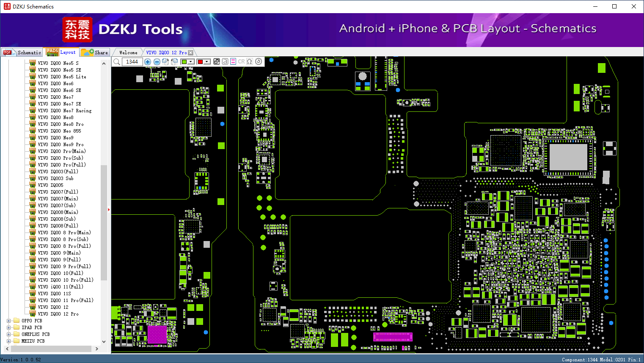The height and width of the screenshot is (363, 644).
Task: Close the VIVO IQOO 12 Pro tab
Action: (191, 53)
